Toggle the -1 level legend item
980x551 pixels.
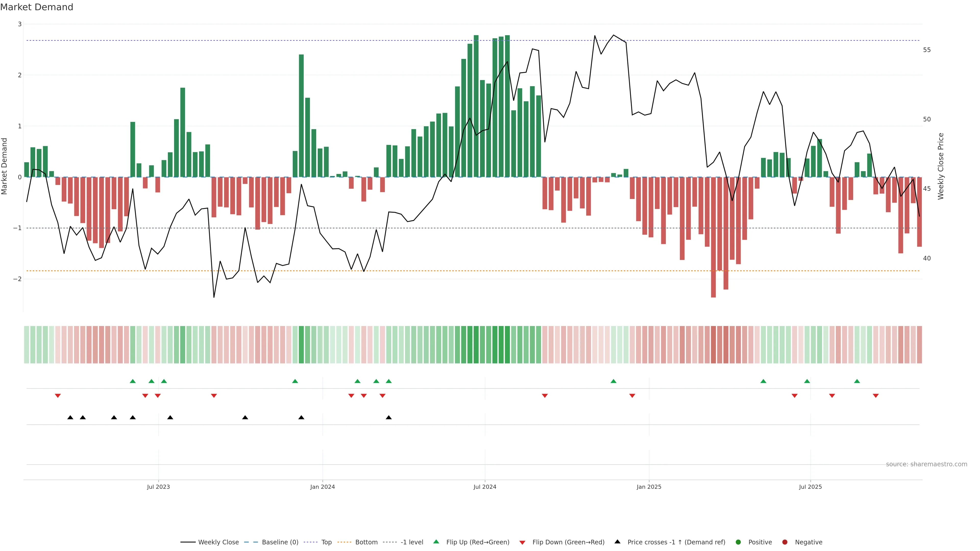coord(412,542)
